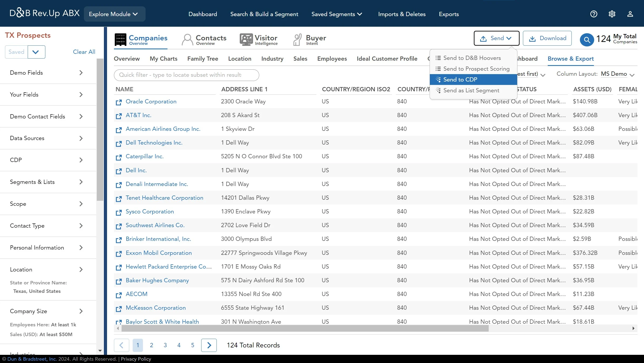Expand the Segments & Lists filter section
Viewport: 644px width, 363px height.
point(48,182)
